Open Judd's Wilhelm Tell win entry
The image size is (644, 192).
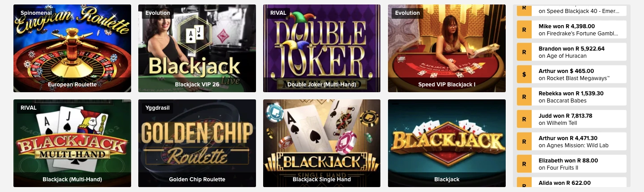pyautogui.click(x=571, y=119)
